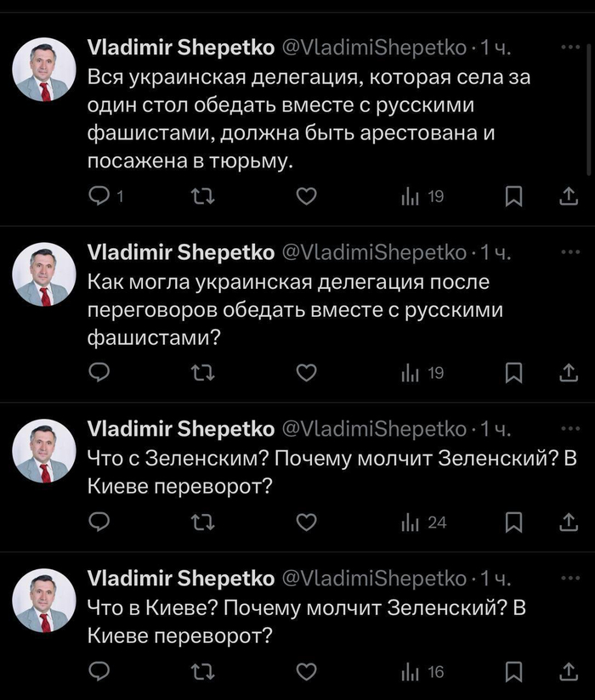Like the tweet starting with "Как могла"
The image size is (595, 700).
306,372
